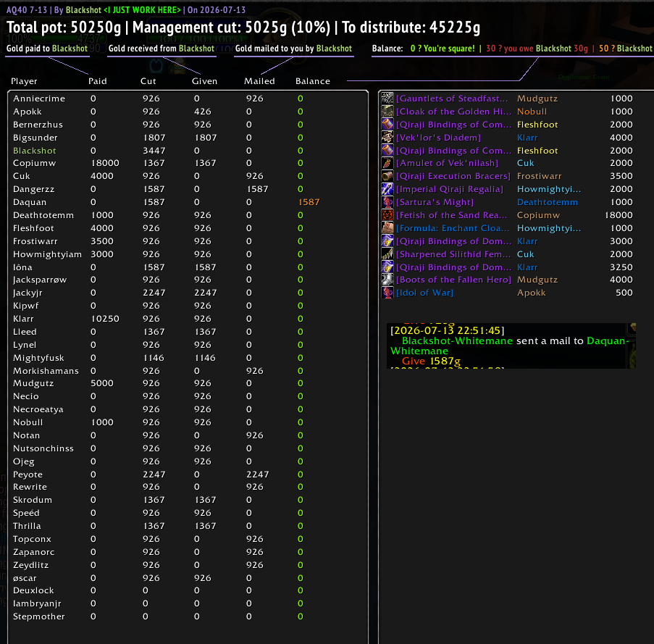
Task: Open the [Boots of the Fallen Hero] link
Action: (x=453, y=280)
